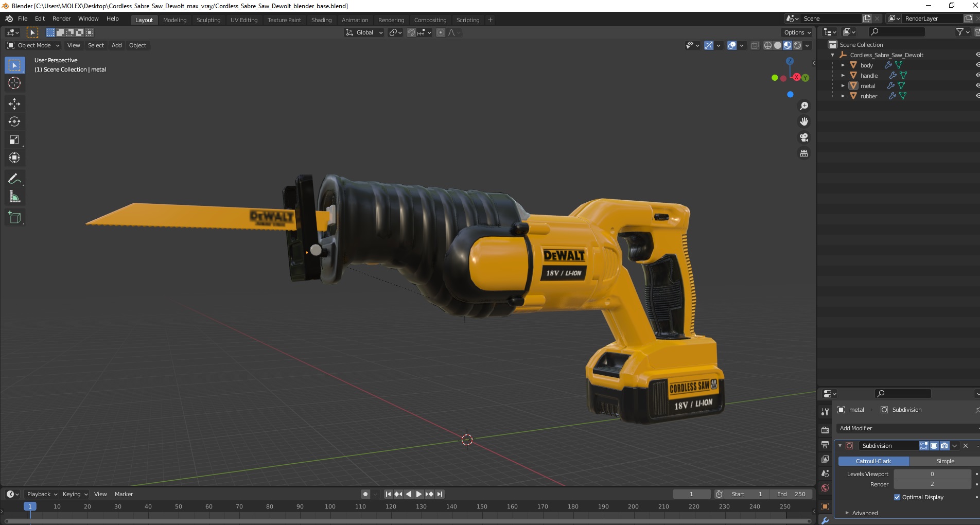
Task: Switch to the UV Editing workspace tab
Action: point(244,20)
